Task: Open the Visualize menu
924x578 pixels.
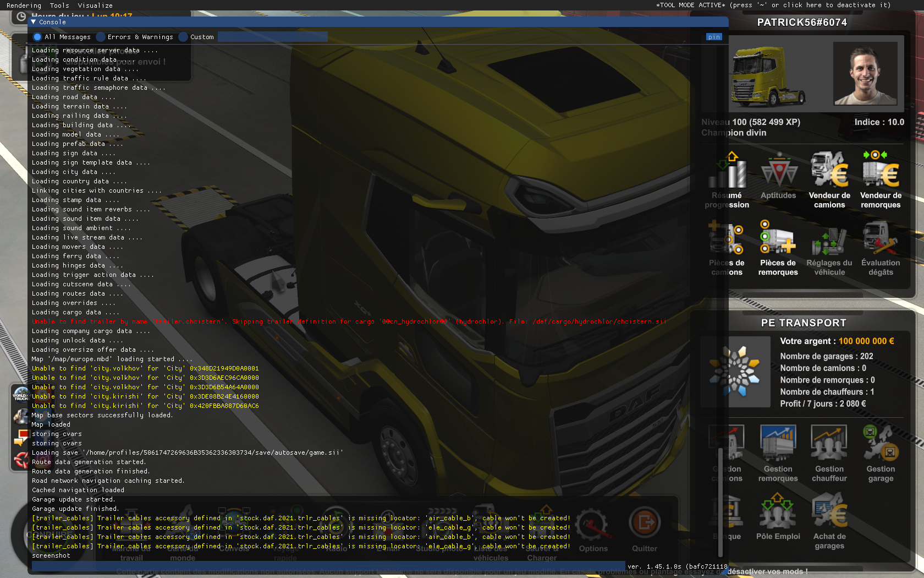Action: (x=95, y=6)
